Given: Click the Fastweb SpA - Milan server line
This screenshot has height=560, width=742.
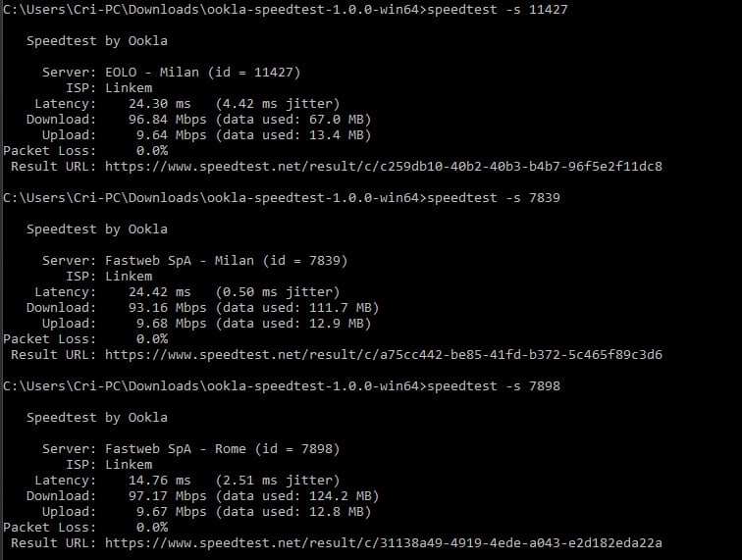Looking at the screenshot, I should (195, 261).
